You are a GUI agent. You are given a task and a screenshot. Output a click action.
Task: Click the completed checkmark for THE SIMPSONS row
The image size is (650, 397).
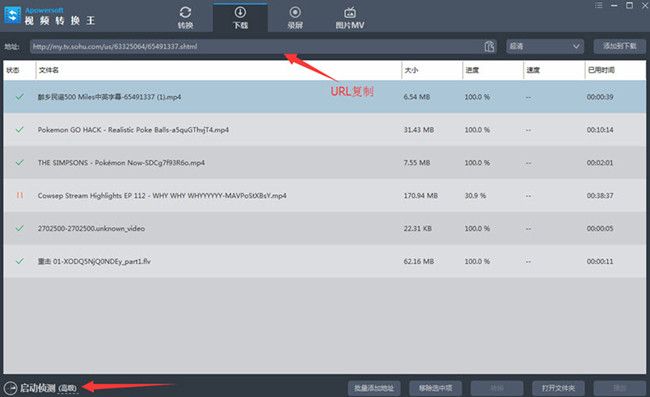click(19, 162)
